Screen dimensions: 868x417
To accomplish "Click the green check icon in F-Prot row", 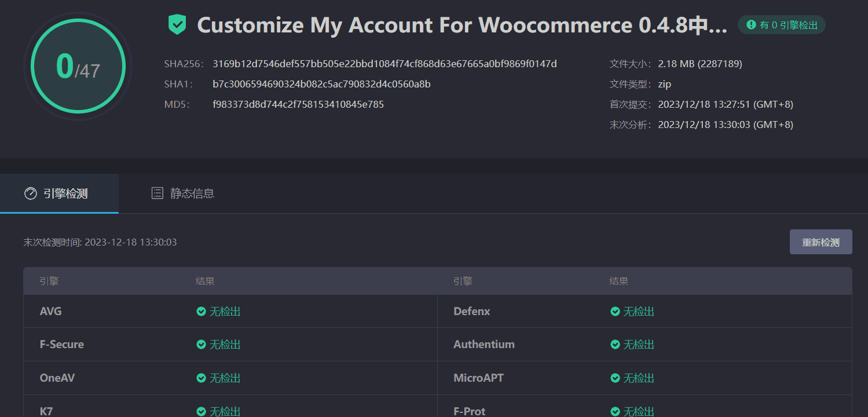I will (615, 412).
